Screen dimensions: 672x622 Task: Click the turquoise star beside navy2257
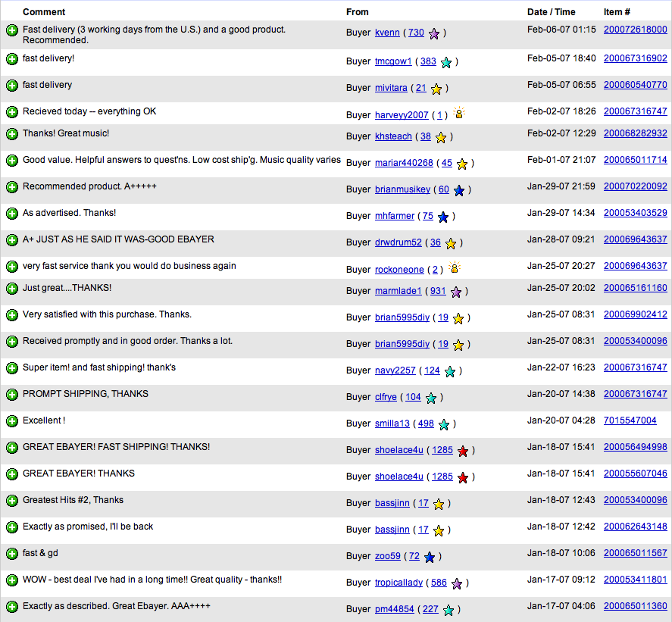coord(450,371)
